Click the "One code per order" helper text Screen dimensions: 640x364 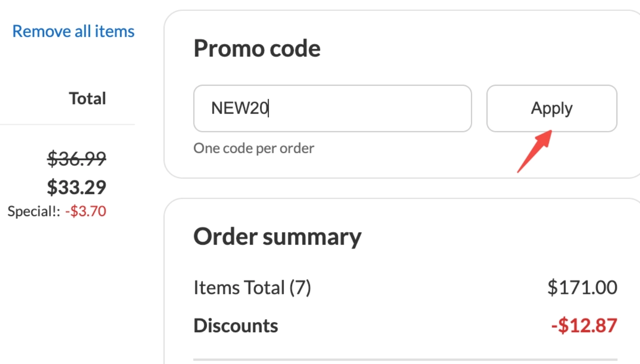(x=254, y=148)
